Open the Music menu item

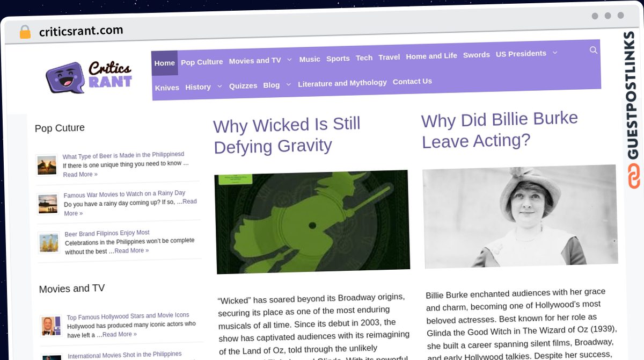pos(310,59)
